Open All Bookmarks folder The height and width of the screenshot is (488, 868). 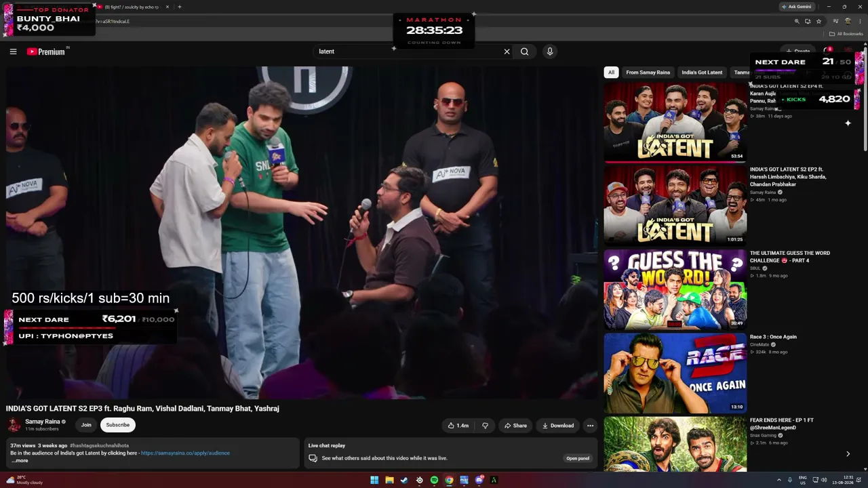pyautogui.click(x=846, y=34)
